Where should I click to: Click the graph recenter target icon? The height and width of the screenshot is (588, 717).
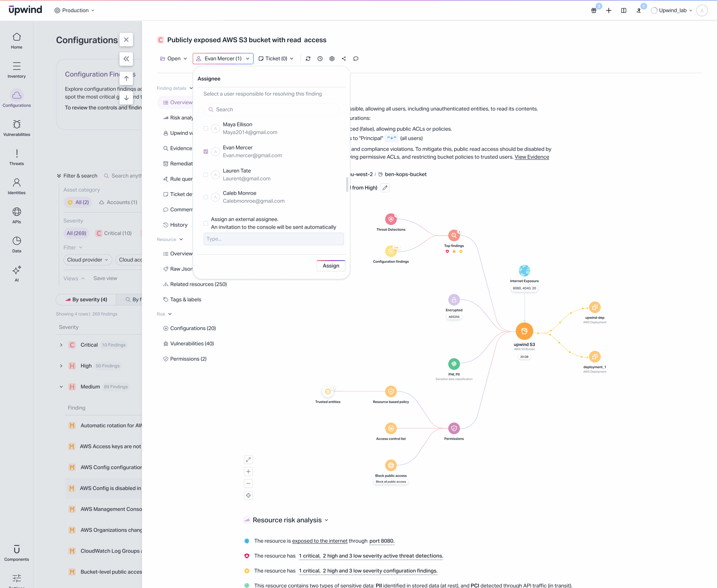pos(248,495)
